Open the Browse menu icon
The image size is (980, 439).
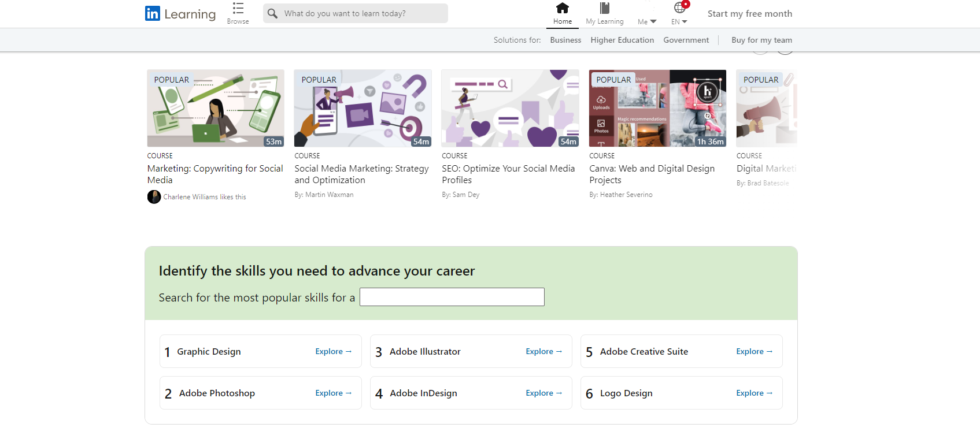pyautogui.click(x=238, y=8)
